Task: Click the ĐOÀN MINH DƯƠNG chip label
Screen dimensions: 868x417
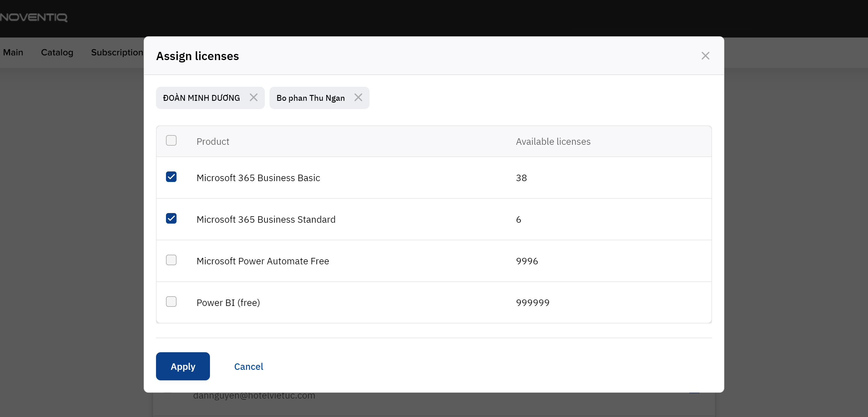Action: tap(201, 98)
